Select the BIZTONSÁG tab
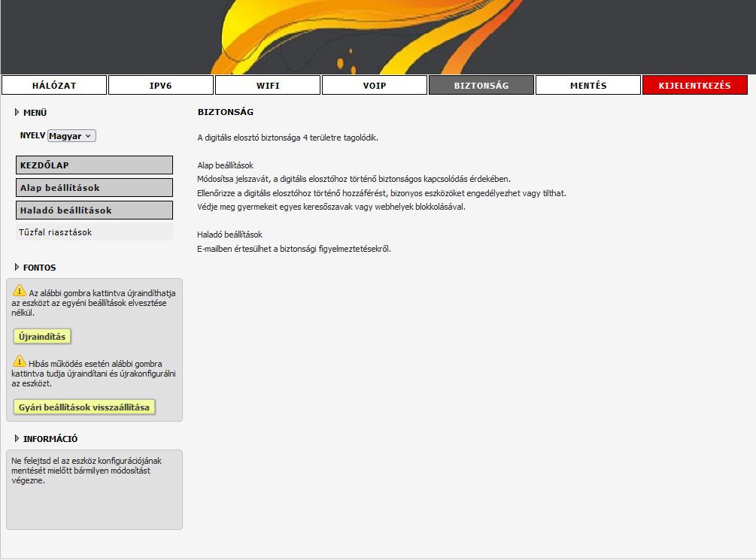756x560 pixels. (x=481, y=85)
